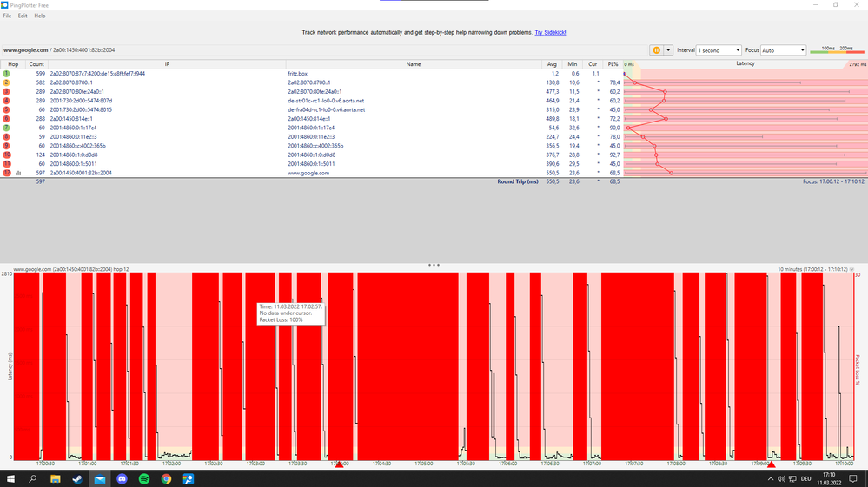Select hop 9 red circle icon
The width and height of the screenshot is (868, 487).
coord(6,146)
